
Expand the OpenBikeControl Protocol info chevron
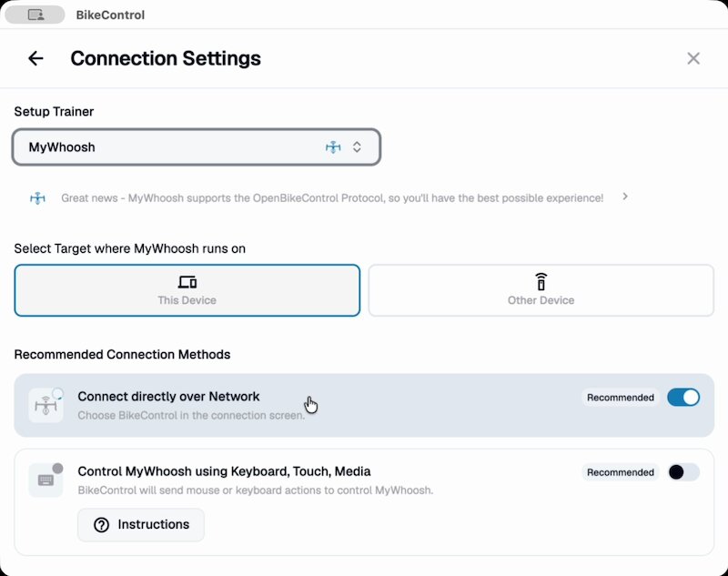pos(625,197)
